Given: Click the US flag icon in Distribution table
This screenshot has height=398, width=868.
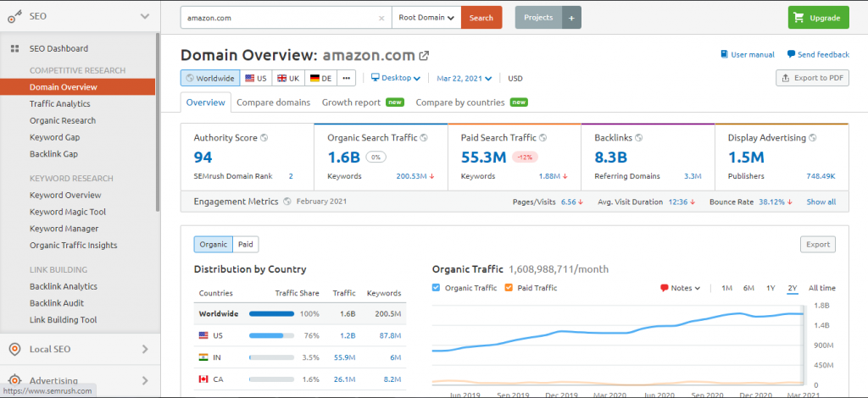Looking at the screenshot, I should (x=203, y=335).
